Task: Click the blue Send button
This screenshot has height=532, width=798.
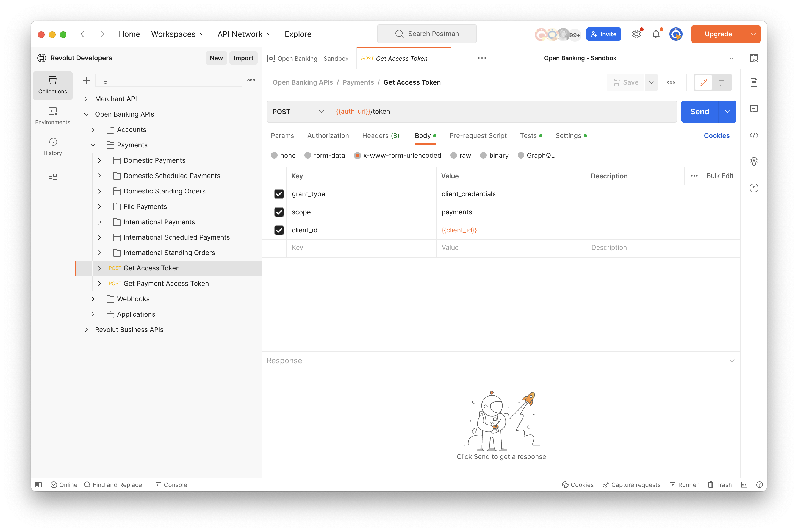Action: 700,112
